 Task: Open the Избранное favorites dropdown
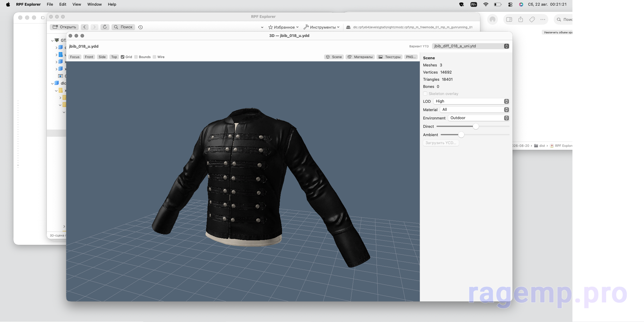click(x=283, y=27)
